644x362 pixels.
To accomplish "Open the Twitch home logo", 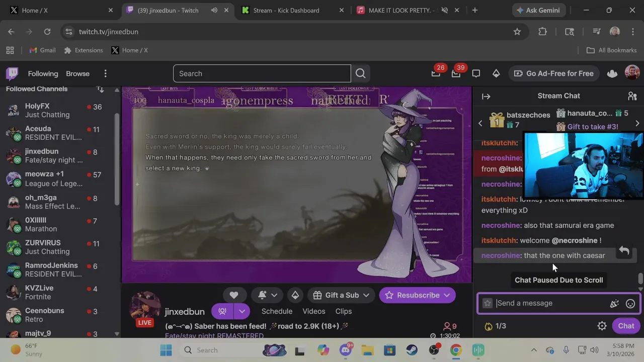I will point(12,73).
